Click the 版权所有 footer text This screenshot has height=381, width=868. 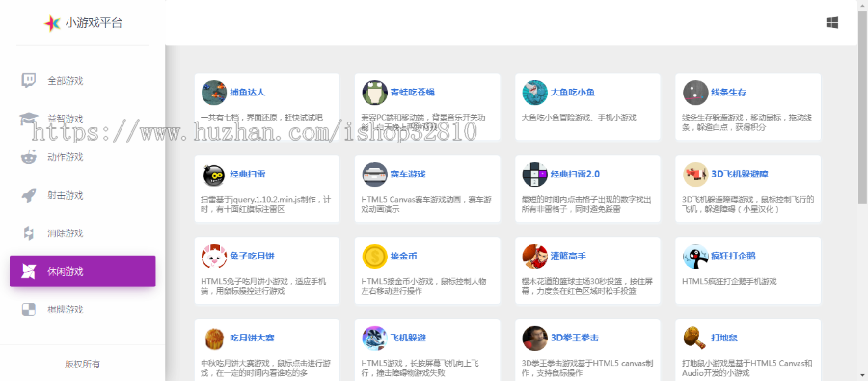[x=83, y=365]
